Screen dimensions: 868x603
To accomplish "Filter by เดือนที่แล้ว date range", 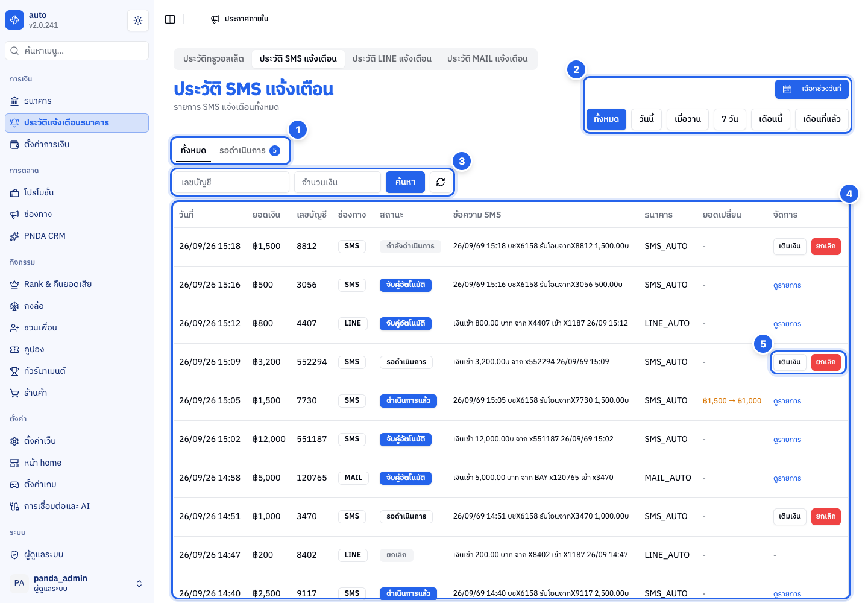I will pyautogui.click(x=822, y=119).
